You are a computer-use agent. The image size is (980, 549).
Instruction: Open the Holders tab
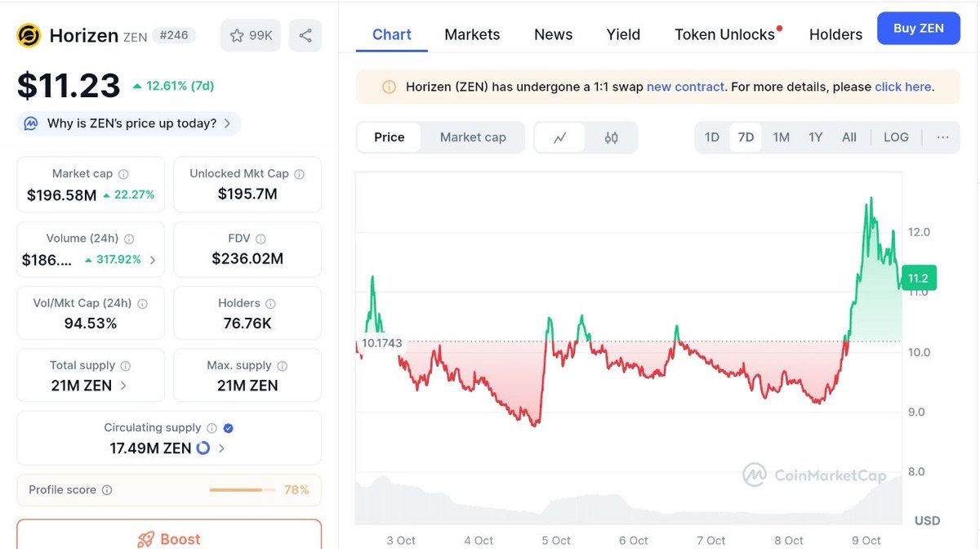(835, 34)
